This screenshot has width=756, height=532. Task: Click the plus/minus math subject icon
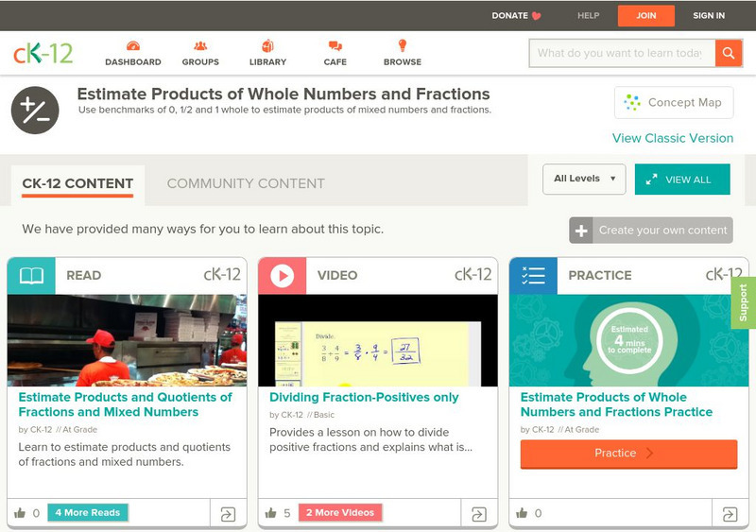click(x=35, y=111)
